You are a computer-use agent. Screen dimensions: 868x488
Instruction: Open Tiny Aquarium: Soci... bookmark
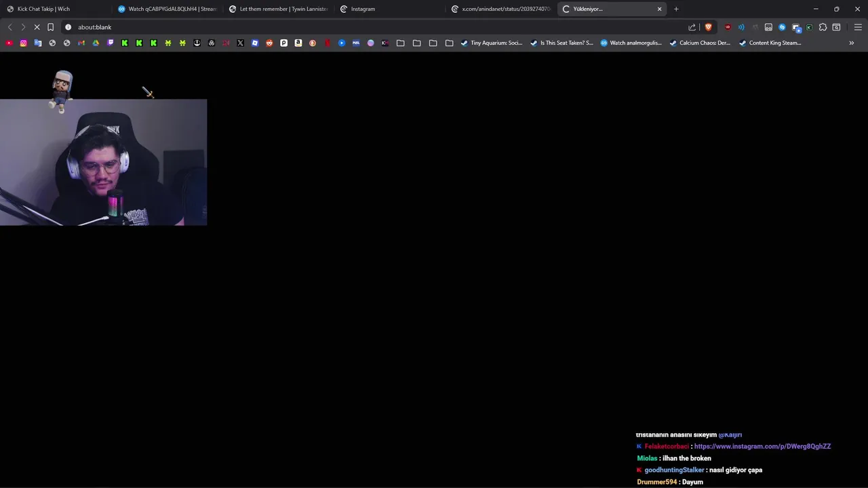[x=492, y=43]
